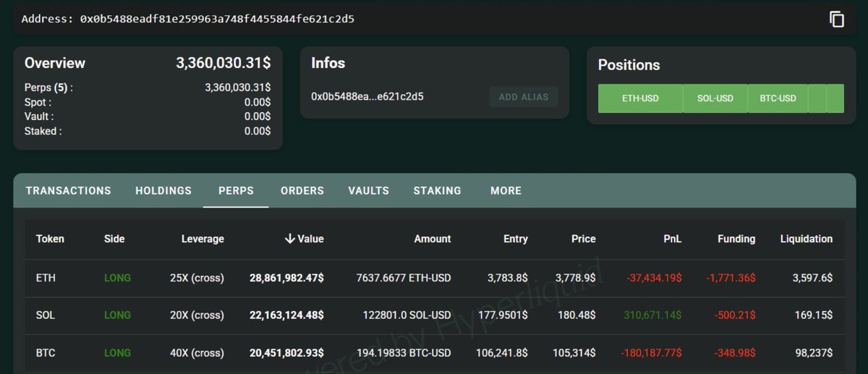Click the ETH token cell
This screenshot has height=374, width=868.
45,277
